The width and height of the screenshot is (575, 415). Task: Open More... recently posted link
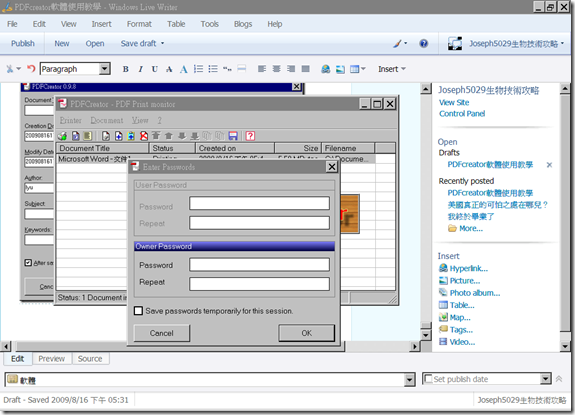pyautogui.click(x=471, y=228)
